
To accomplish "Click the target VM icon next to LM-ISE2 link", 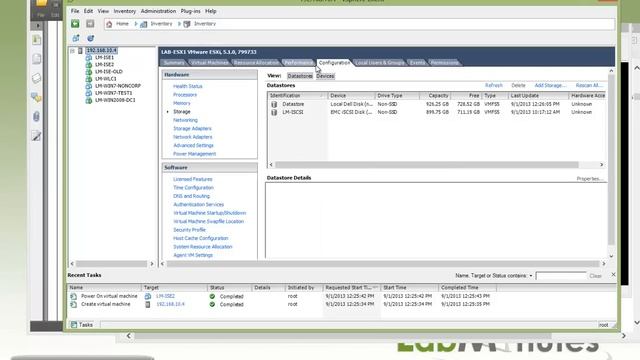I will click(x=148, y=296).
